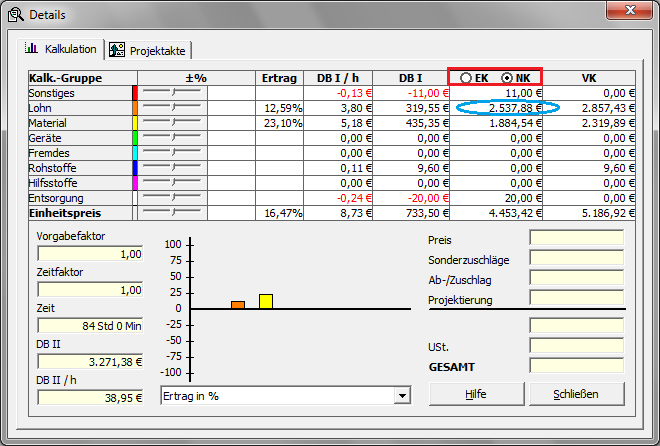This screenshot has height=446, width=660.
Task: Click the Details window magnifier icon
Action: click(x=16, y=15)
